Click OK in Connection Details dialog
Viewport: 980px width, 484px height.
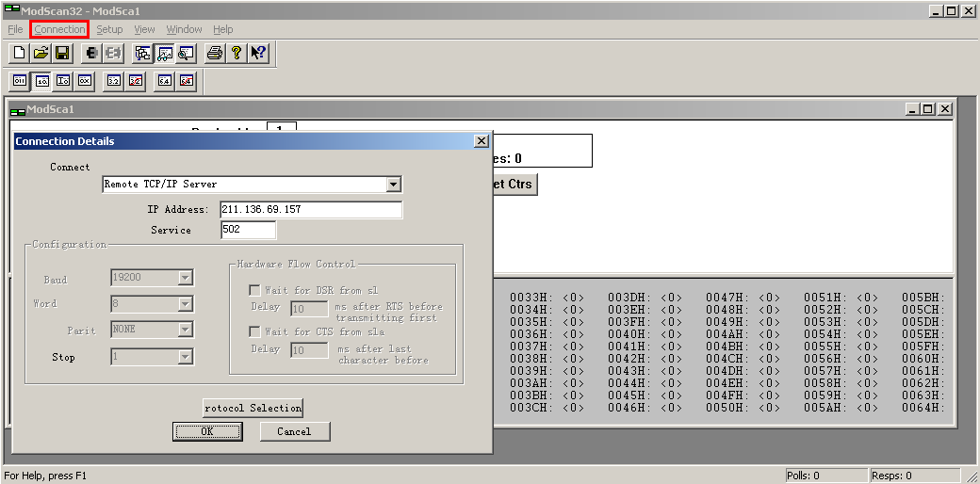[207, 431]
